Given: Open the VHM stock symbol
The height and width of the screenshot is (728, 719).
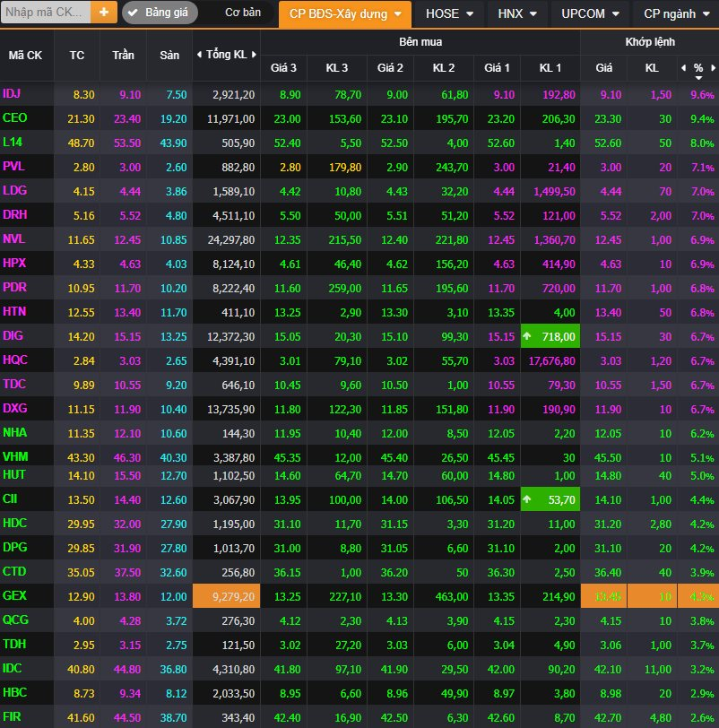Looking at the screenshot, I should tap(15, 457).
